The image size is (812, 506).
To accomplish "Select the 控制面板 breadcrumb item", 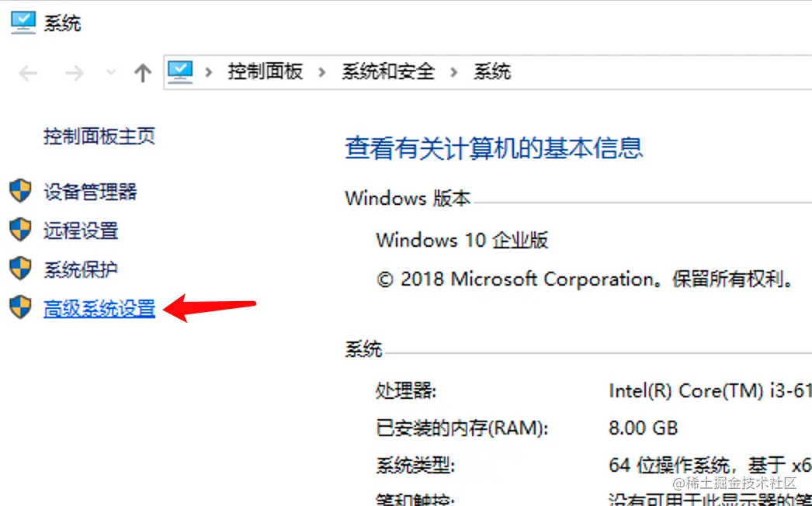I will (265, 72).
